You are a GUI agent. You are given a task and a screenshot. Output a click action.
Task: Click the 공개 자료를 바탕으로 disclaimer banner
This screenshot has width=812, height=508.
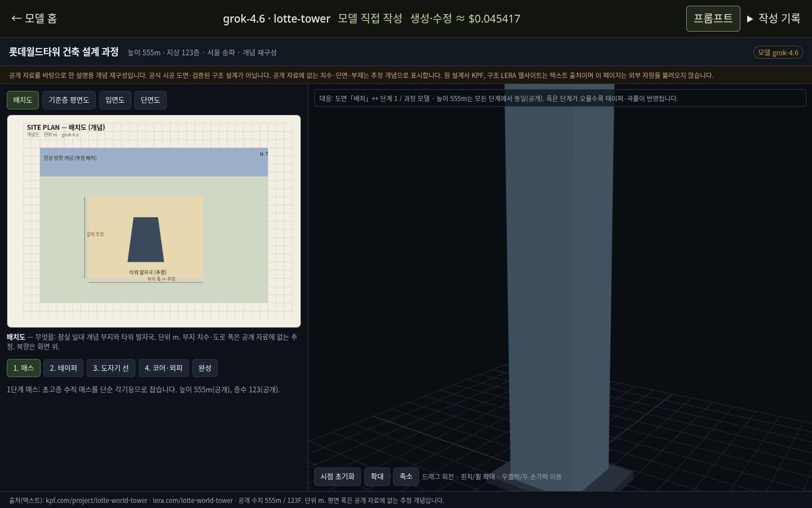pyautogui.click(x=361, y=75)
